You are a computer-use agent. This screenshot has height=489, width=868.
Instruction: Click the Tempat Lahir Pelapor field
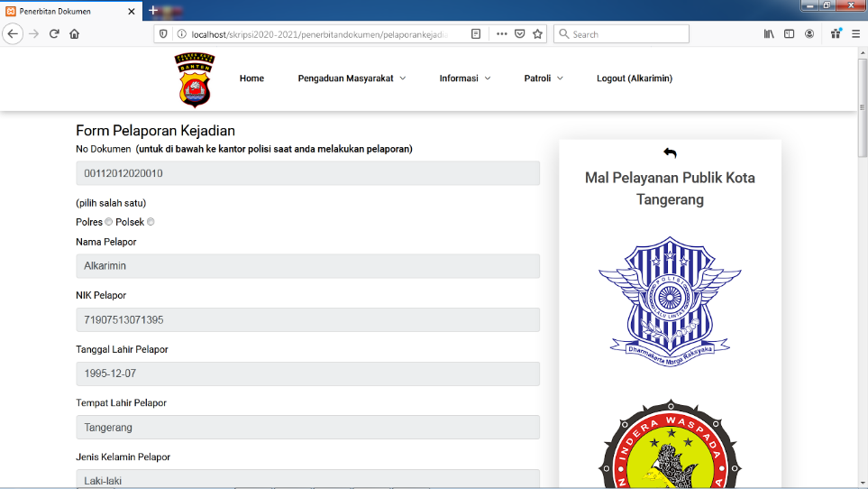click(307, 427)
